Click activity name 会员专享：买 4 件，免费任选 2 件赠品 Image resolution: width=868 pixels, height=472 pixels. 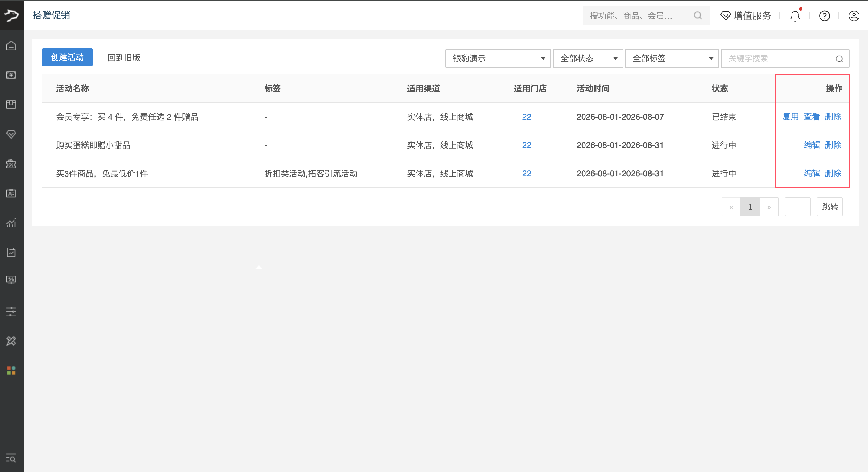pos(127,117)
